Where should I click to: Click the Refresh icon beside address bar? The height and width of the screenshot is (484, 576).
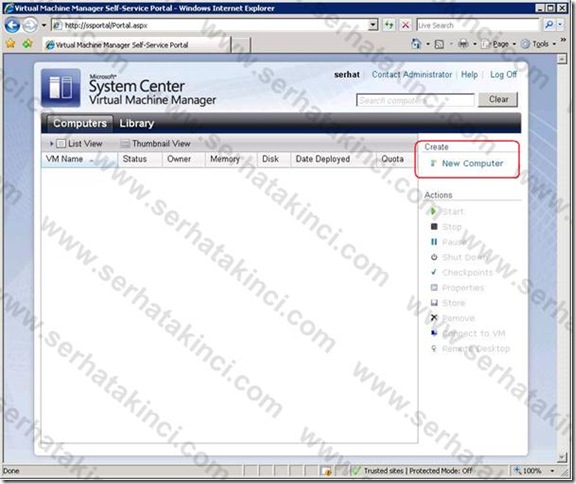pyautogui.click(x=389, y=25)
